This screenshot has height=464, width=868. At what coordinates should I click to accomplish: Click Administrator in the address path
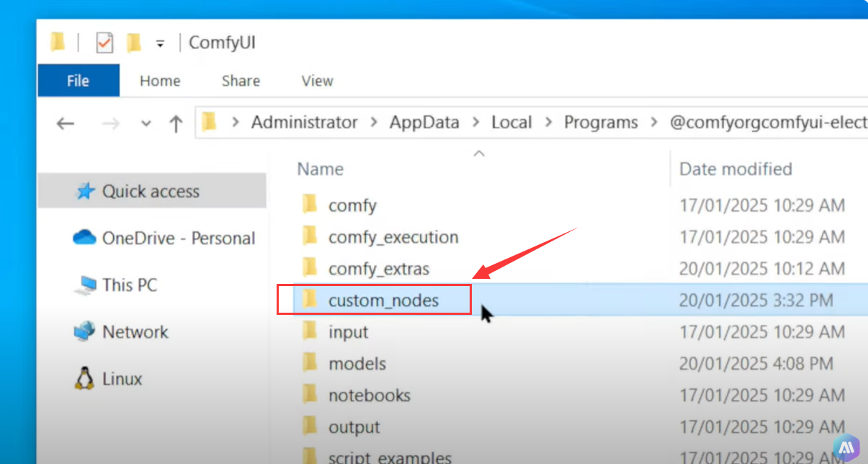coord(304,122)
